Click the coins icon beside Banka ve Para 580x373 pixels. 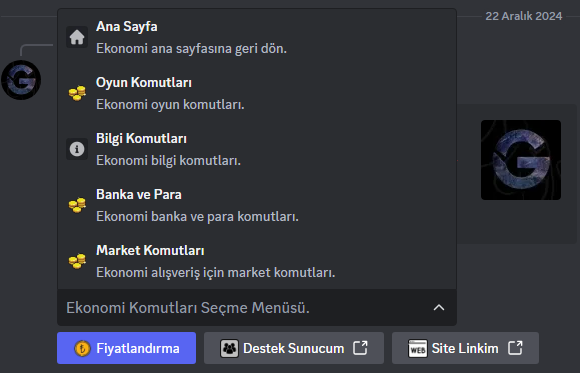(x=77, y=205)
